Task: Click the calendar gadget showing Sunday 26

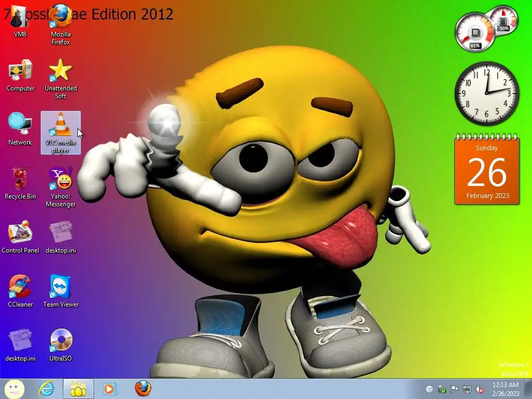Action: [x=487, y=170]
